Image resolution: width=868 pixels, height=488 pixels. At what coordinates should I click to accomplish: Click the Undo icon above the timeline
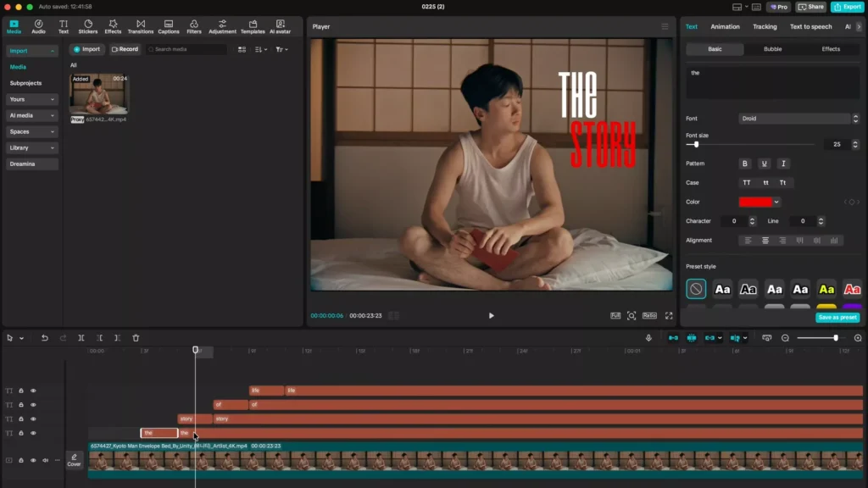(44, 337)
